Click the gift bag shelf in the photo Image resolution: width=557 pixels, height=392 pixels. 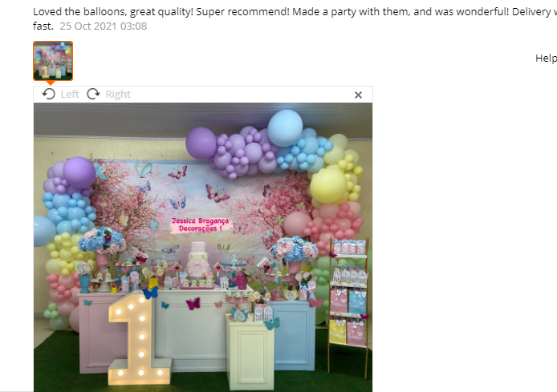point(348,307)
